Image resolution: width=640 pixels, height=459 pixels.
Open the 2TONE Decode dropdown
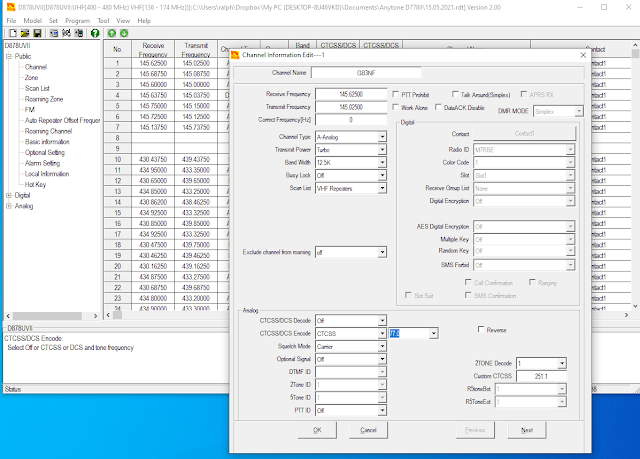(x=562, y=363)
